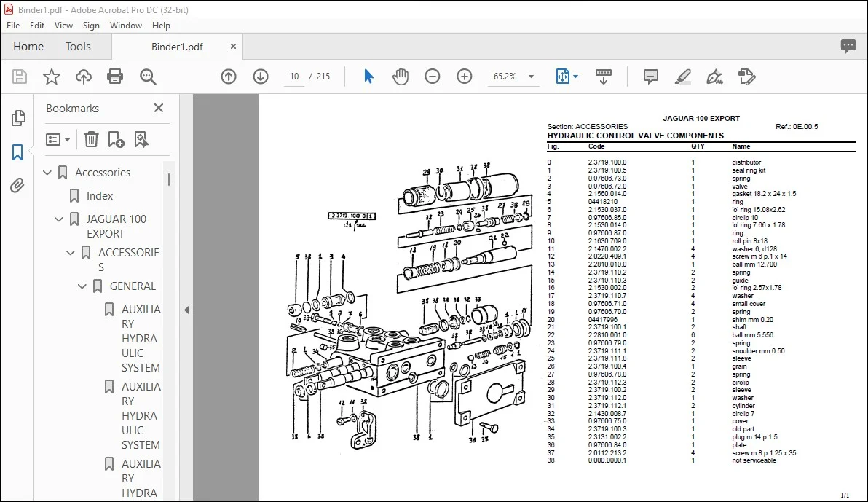Image resolution: width=868 pixels, height=502 pixels.
Task: Select the GENERAL bookmark label
Action: [x=133, y=286]
